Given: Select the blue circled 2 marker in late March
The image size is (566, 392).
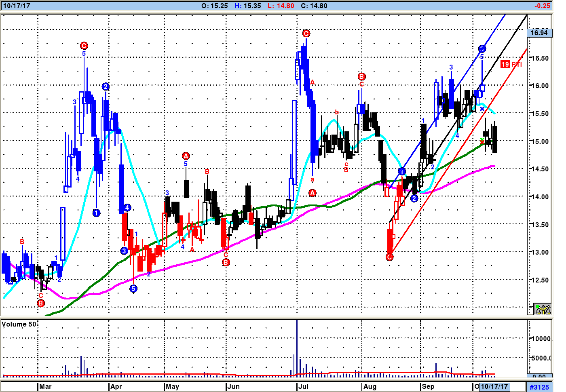Looking at the screenshot, I should tap(106, 86).
